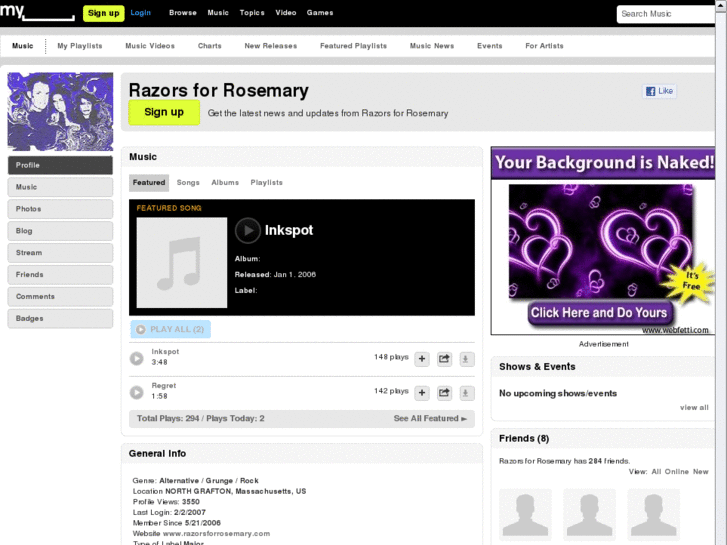Switch to the Featured music tab
727x545 pixels.
(149, 183)
